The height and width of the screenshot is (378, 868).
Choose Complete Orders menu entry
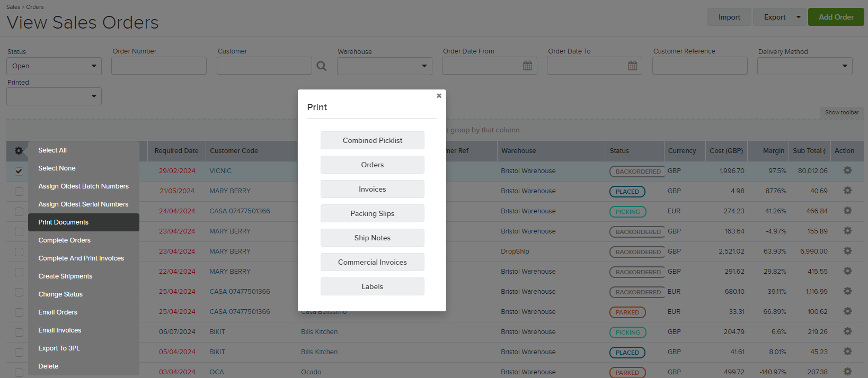click(84, 240)
